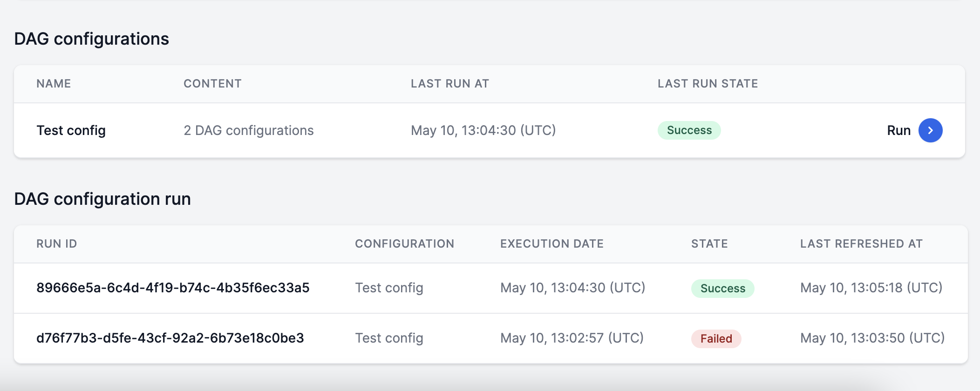The height and width of the screenshot is (391, 980).
Task: Select the NAME column header
Action: [54, 84]
